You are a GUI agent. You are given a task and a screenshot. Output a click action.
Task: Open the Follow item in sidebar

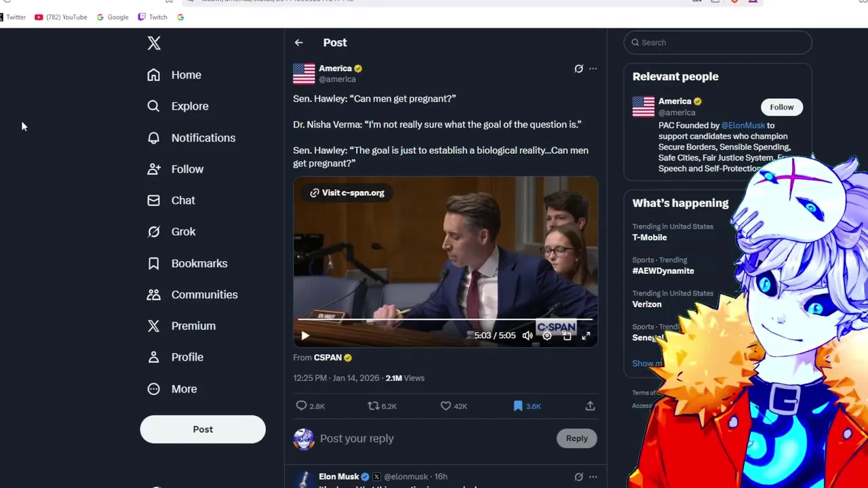tap(175, 169)
